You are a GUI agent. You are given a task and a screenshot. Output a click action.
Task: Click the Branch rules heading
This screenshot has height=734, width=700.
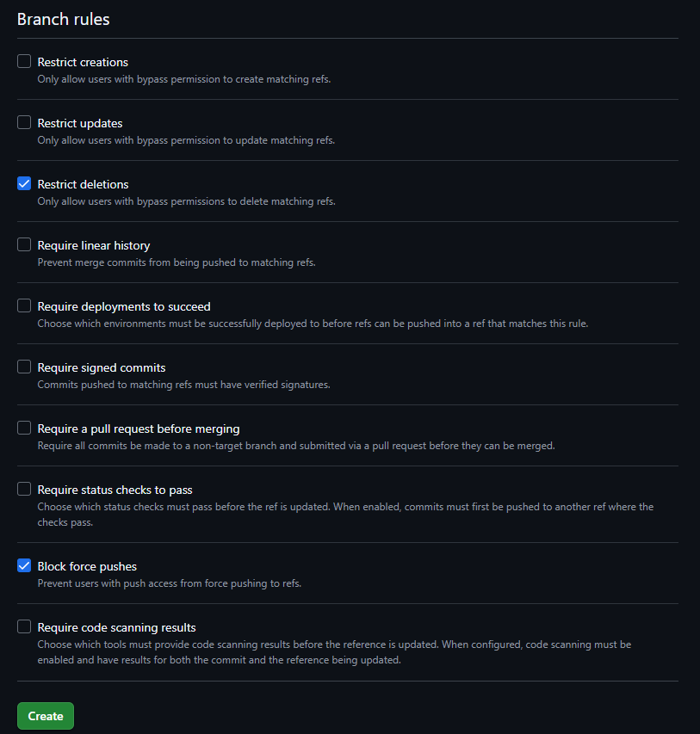tap(64, 19)
